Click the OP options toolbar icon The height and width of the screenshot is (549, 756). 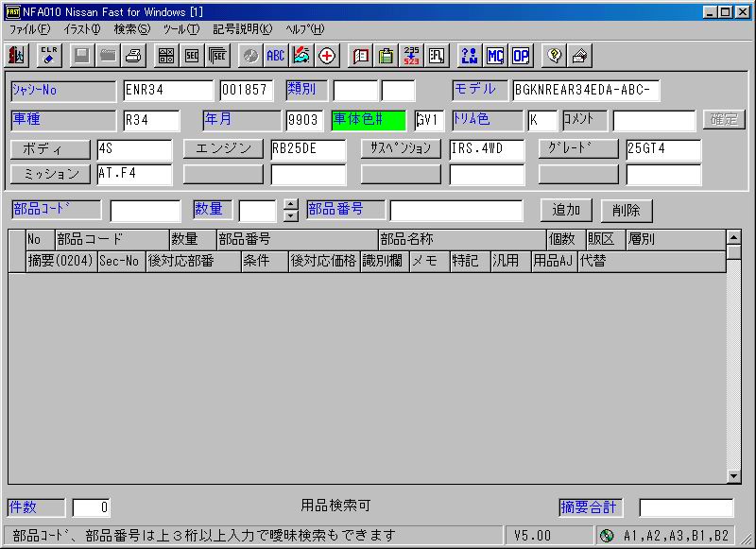[x=521, y=56]
